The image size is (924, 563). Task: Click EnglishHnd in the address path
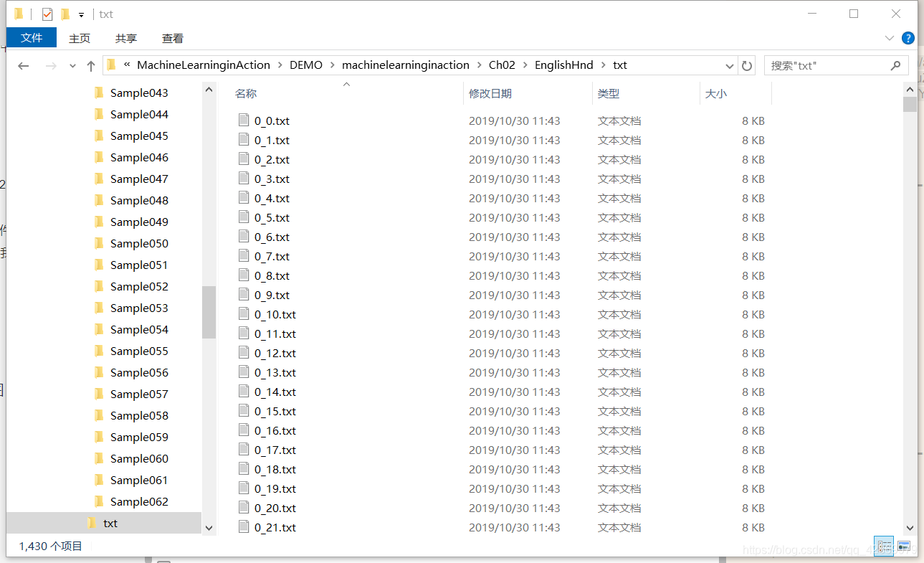tap(564, 65)
